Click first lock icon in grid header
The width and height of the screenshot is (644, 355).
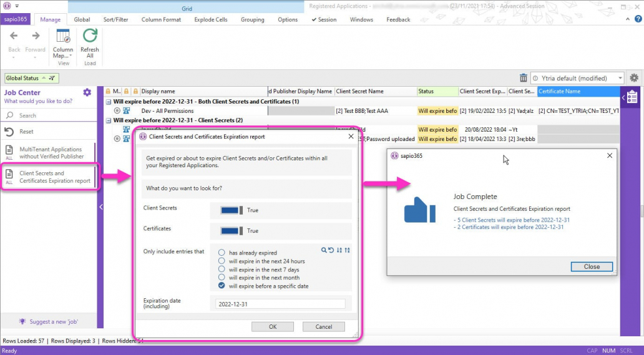(108, 92)
